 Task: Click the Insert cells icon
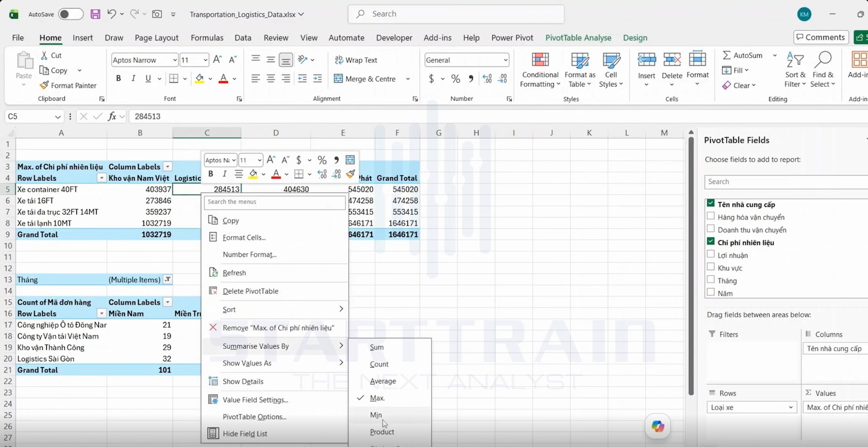click(x=646, y=60)
